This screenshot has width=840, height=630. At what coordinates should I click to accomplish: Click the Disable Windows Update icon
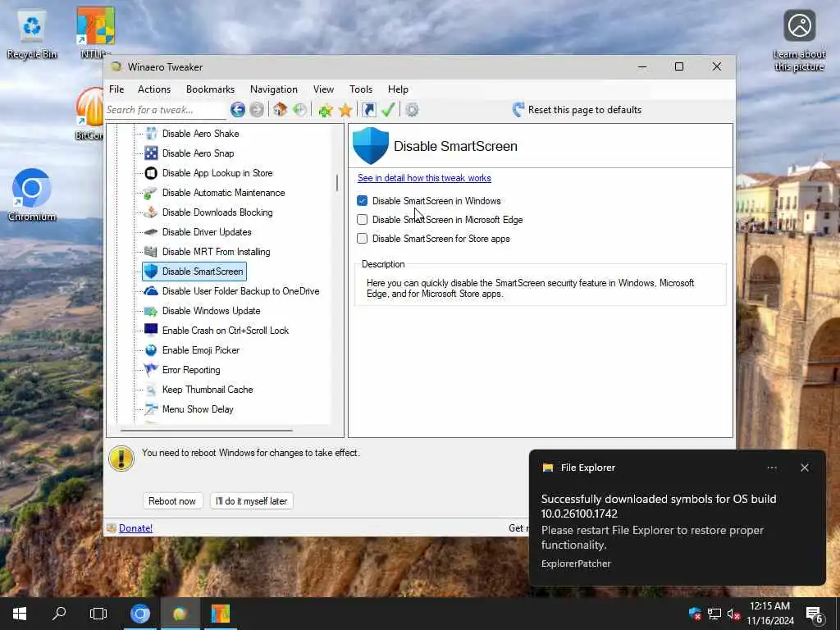click(151, 311)
